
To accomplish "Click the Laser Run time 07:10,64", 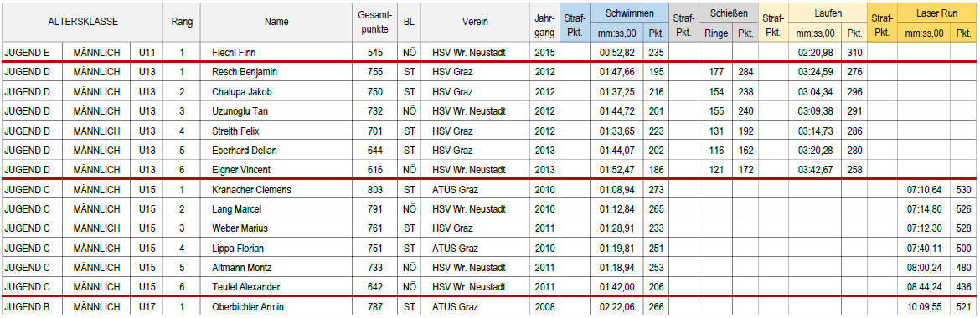I will pos(924,189).
